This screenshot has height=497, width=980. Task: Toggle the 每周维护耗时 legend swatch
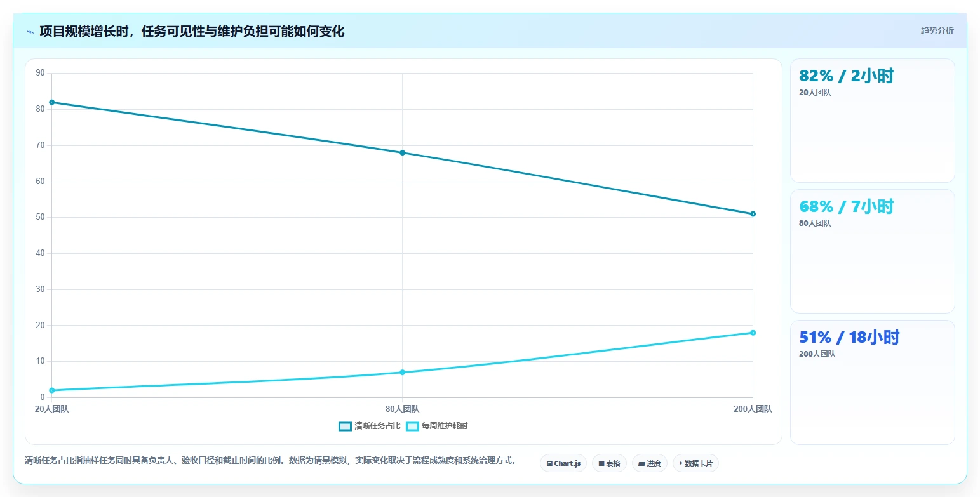[x=412, y=427]
